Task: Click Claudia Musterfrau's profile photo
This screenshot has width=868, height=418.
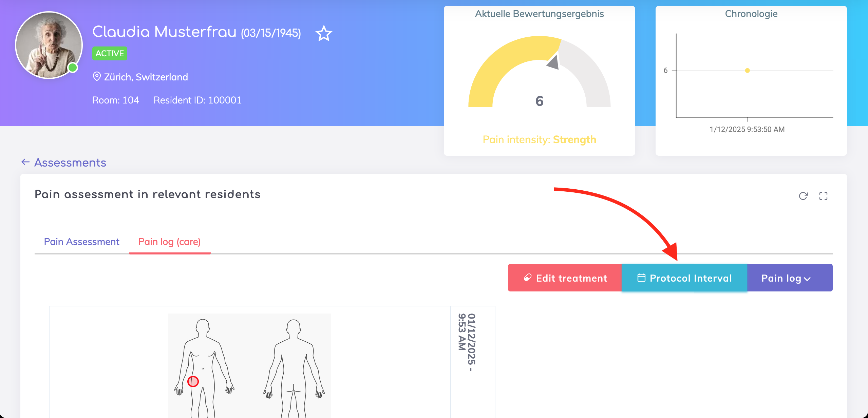Action: [x=49, y=45]
